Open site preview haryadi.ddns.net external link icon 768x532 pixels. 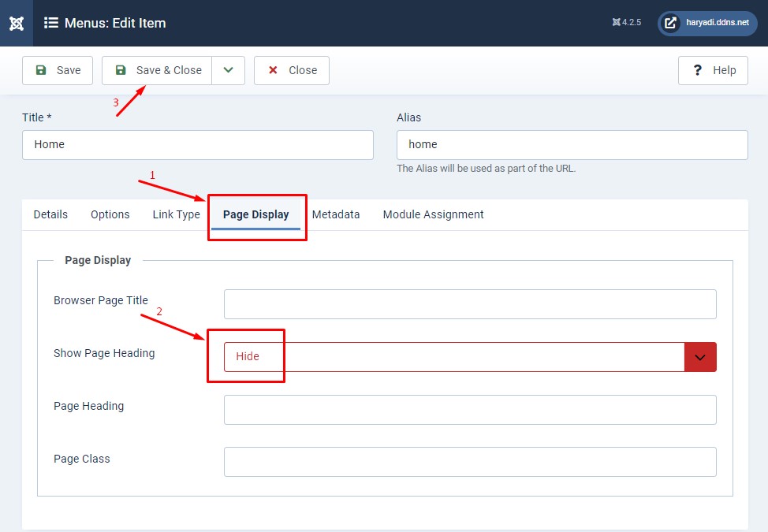click(x=670, y=23)
